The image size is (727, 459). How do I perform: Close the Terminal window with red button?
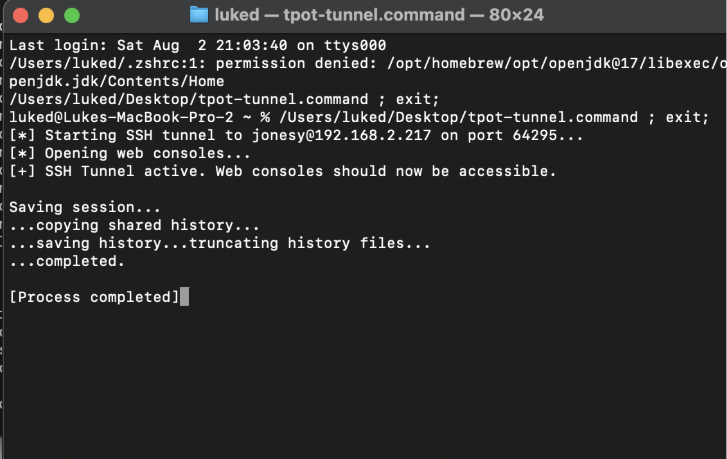[x=22, y=16]
